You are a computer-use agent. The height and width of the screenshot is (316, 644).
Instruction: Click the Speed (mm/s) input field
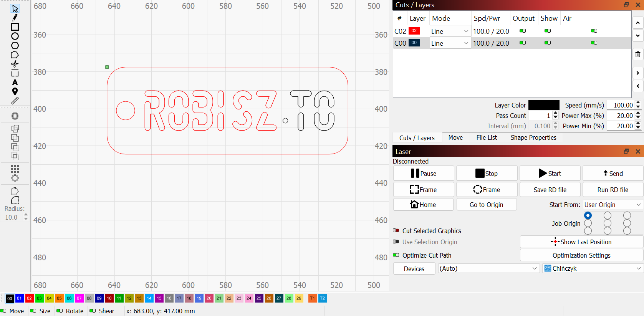click(620, 105)
